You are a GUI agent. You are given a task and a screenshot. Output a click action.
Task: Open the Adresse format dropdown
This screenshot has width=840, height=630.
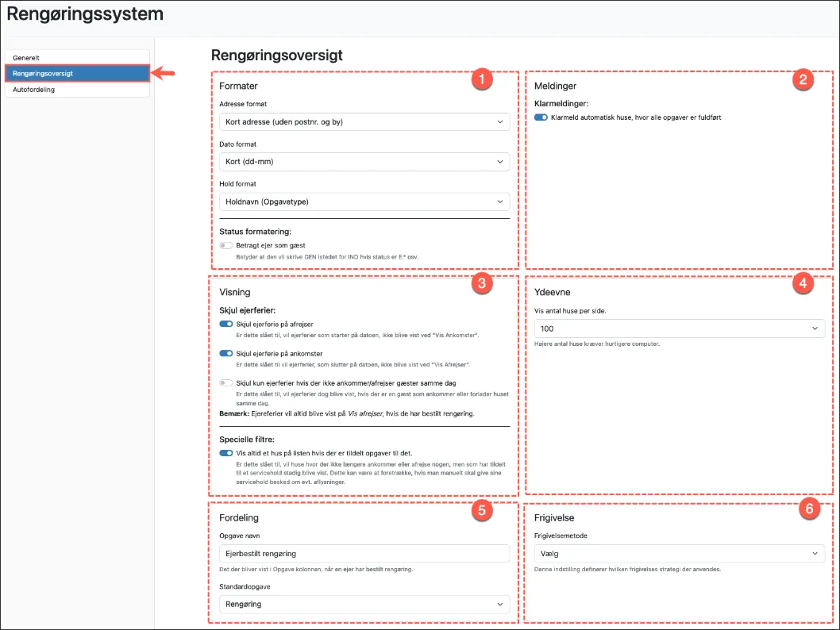tap(364, 122)
